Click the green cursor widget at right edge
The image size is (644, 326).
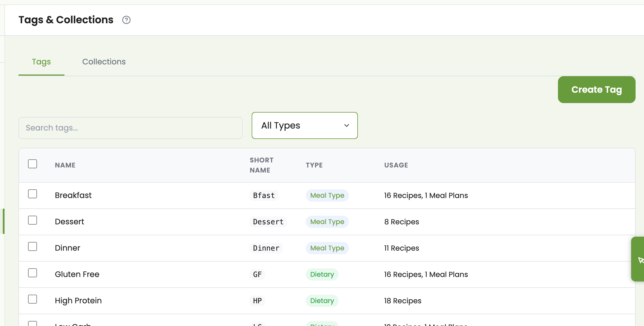point(638,259)
